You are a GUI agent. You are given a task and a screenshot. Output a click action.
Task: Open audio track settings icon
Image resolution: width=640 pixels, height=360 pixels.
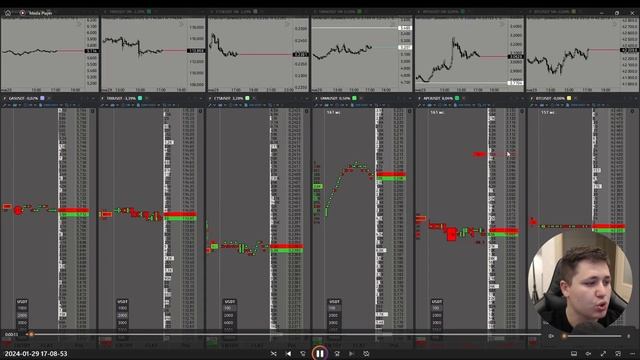click(x=588, y=353)
